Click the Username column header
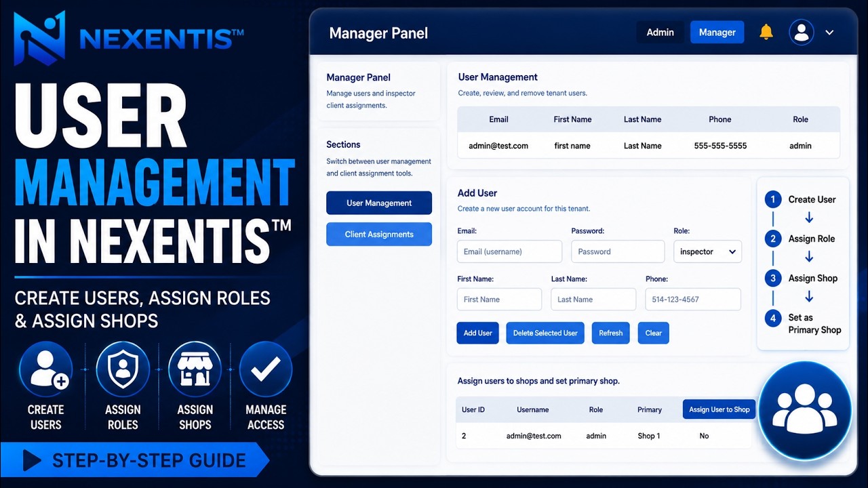Screen dimensions: 868x488 click(533, 409)
